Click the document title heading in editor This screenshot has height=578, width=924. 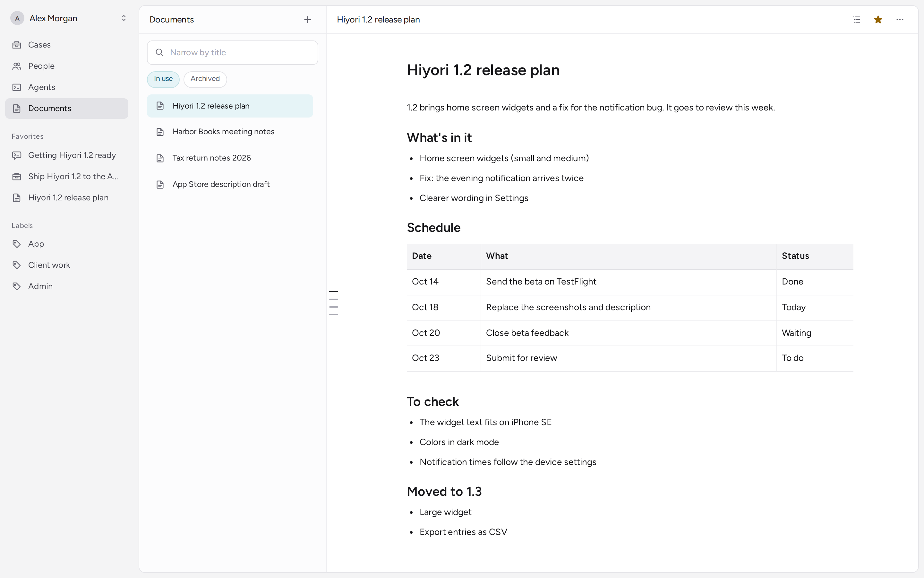[x=483, y=70]
